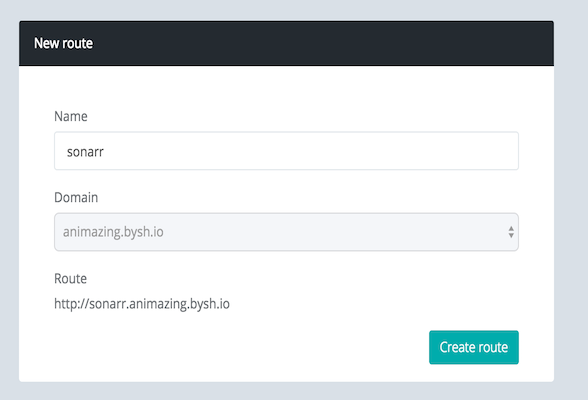Click the down arrow of Domain selector
The image size is (588, 400).
(511, 235)
